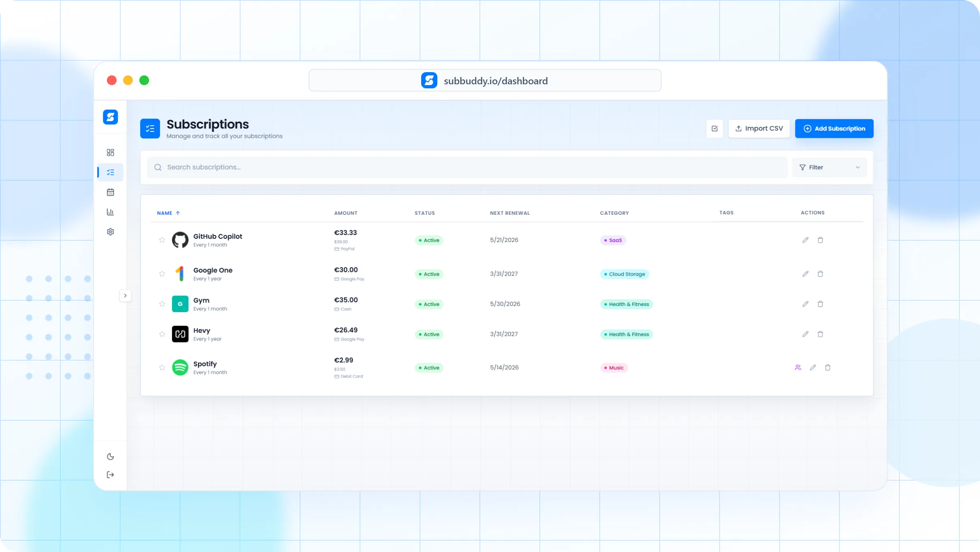Click the Google One logo
Screen dimensions: 980x552
pyautogui.click(x=180, y=274)
